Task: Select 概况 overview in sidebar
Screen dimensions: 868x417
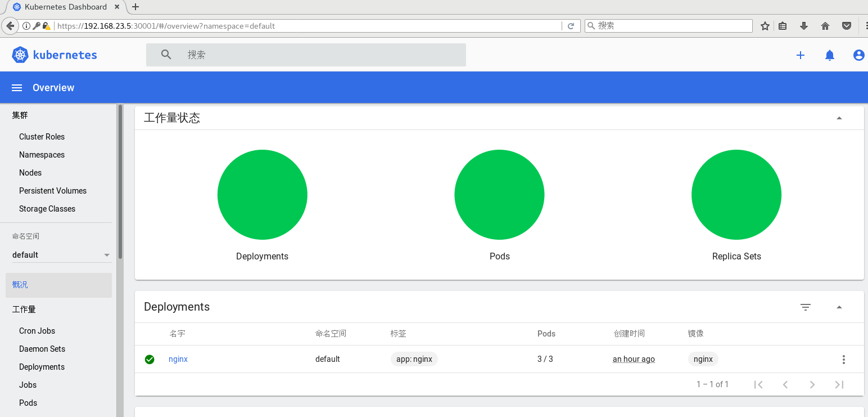Action: (58, 285)
